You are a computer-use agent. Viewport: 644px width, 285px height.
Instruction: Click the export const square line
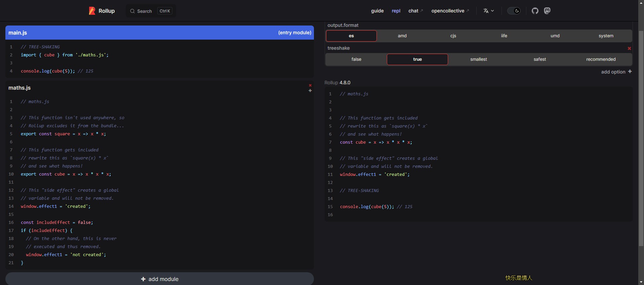(63, 134)
